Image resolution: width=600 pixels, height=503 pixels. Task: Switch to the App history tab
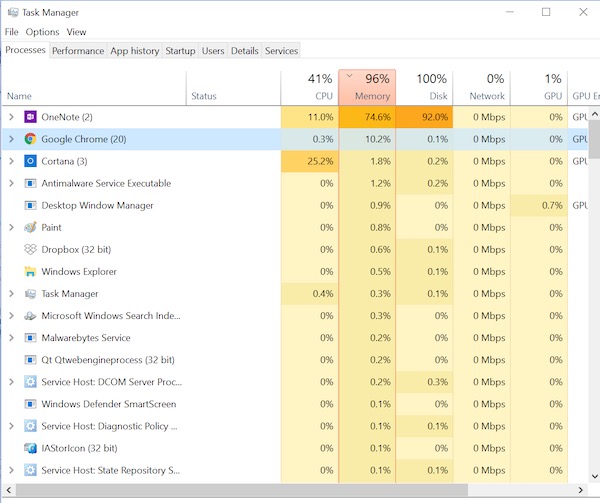click(135, 51)
